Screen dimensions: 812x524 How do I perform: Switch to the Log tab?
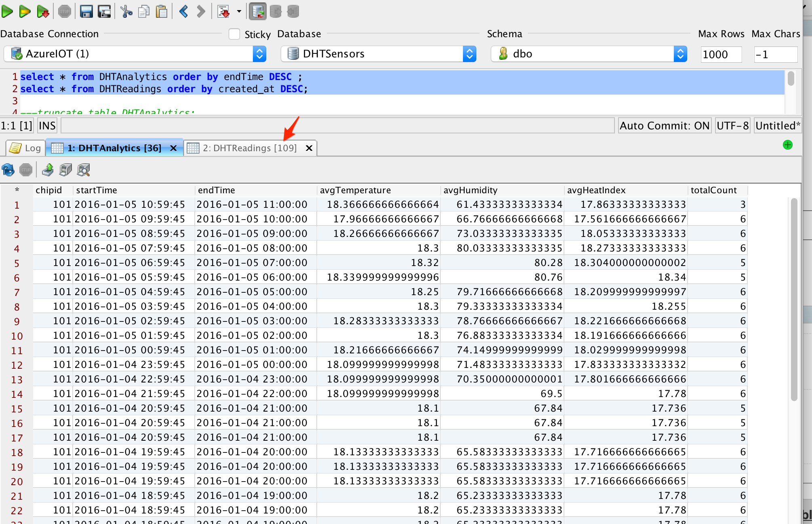[25, 148]
